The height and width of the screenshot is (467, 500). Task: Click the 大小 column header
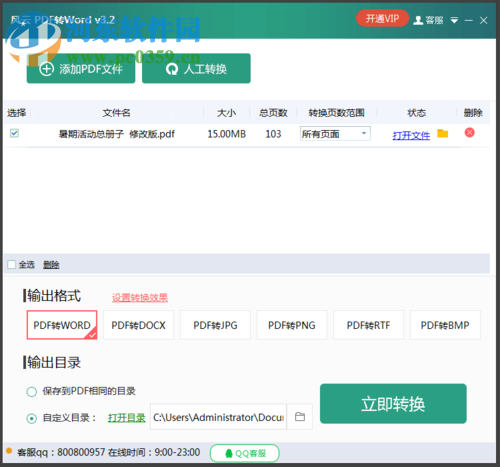point(227,113)
